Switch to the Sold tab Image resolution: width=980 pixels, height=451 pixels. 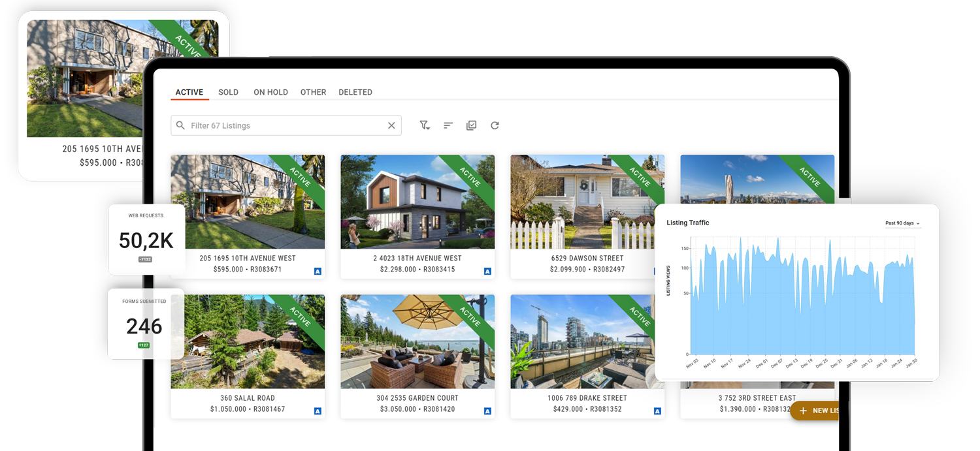tap(228, 92)
